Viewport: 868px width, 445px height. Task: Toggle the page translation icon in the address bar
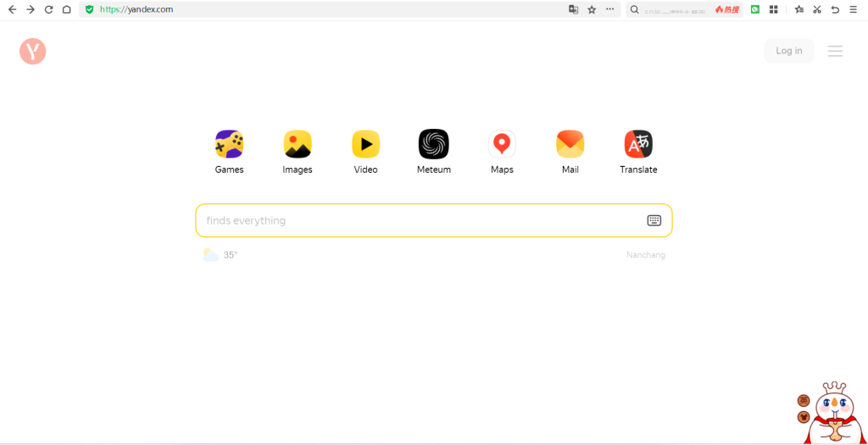tap(574, 9)
